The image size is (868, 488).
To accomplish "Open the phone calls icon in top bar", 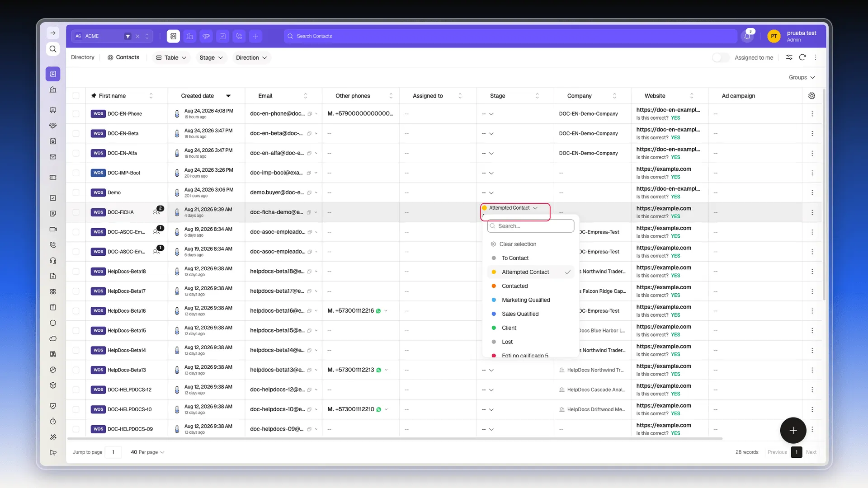I will pyautogui.click(x=239, y=36).
